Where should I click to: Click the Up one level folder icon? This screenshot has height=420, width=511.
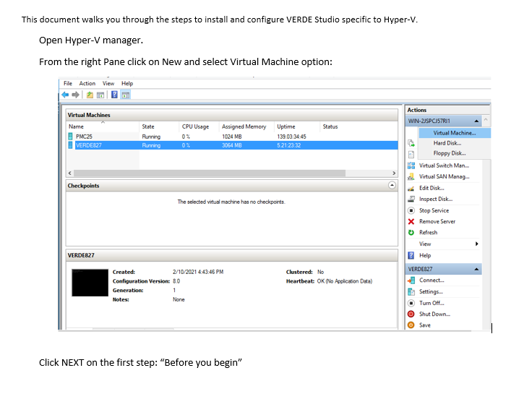point(90,95)
